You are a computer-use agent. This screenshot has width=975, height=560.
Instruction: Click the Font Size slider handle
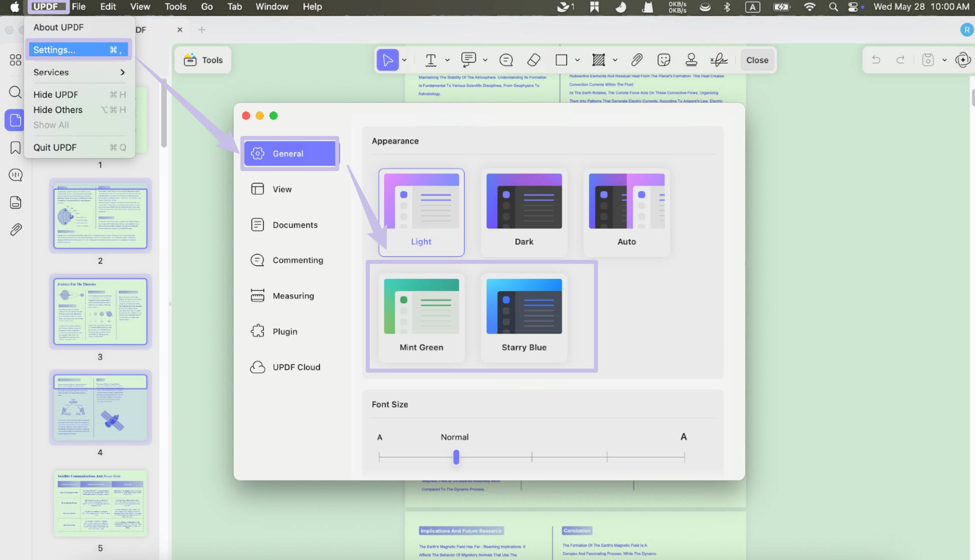coord(456,457)
